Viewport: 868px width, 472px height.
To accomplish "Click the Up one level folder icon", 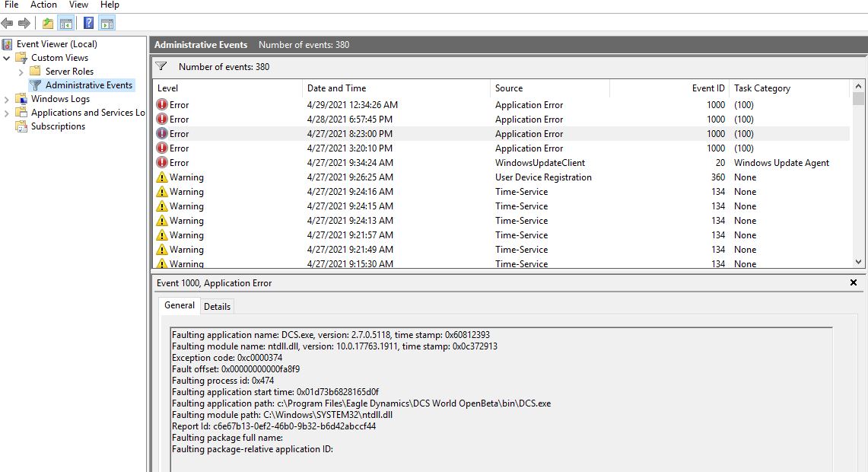I will pos(48,24).
